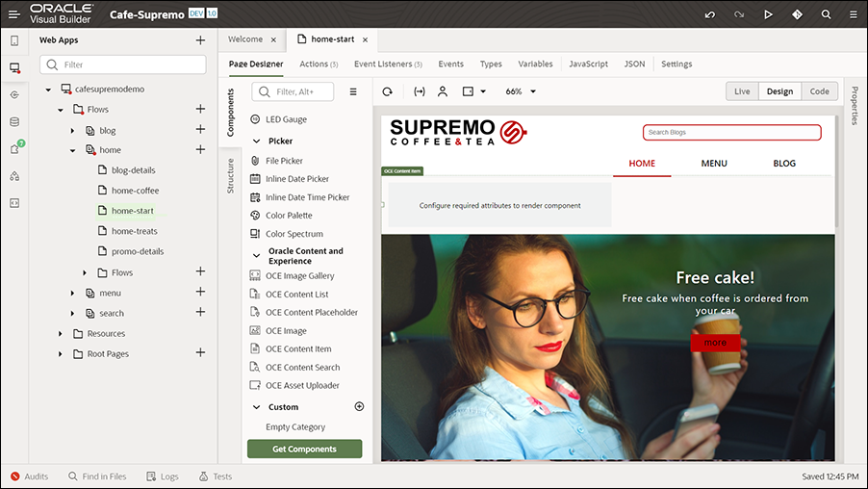Open Mobile Apps navigator icon
Screen dimensions: 868x489
(x=14, y=40)
